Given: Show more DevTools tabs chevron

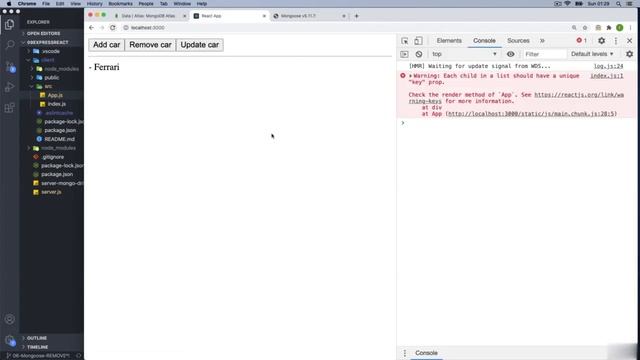Looking at the screenshot, I should coord(542,41).
